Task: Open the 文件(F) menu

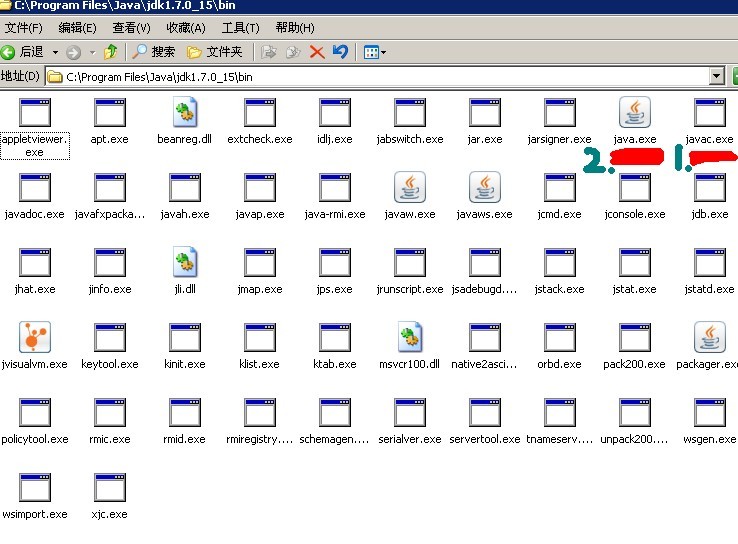Action: pyautogui.click(x=24, y=28)
